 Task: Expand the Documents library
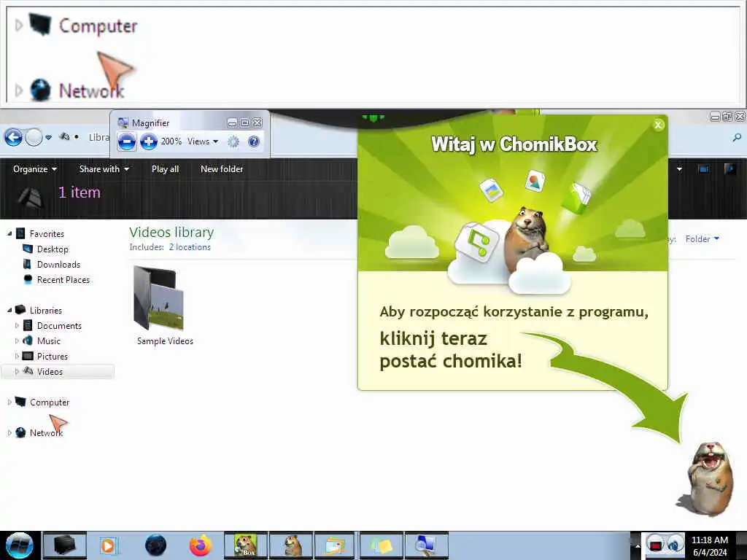[x=17, y=326]
